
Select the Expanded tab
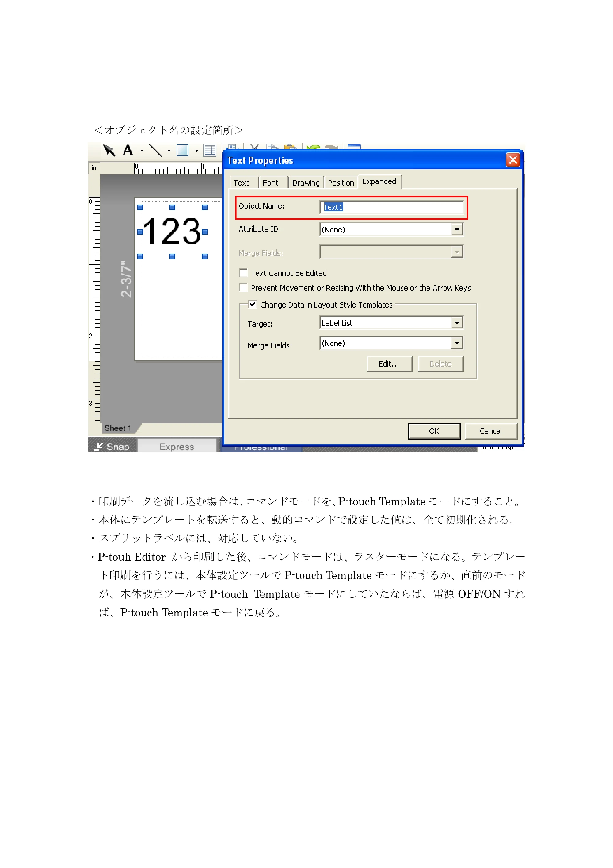tap(379, 182)
